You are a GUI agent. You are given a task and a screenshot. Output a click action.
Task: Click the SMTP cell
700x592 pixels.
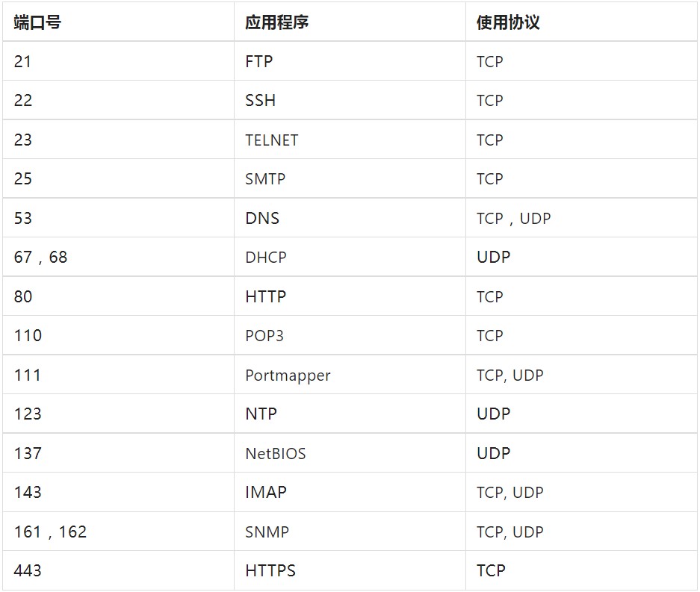[x=265, y=179]
